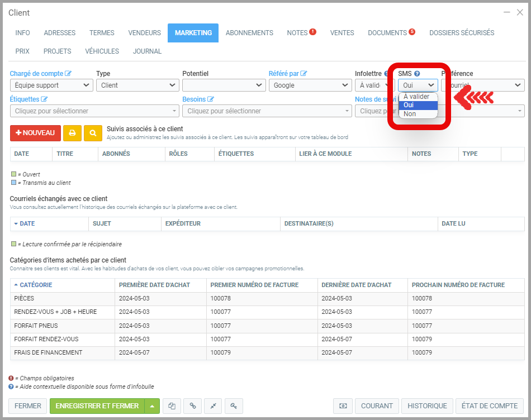
Task: Expand the Potentiel dropdown
Action: click(x=224, y=85)
